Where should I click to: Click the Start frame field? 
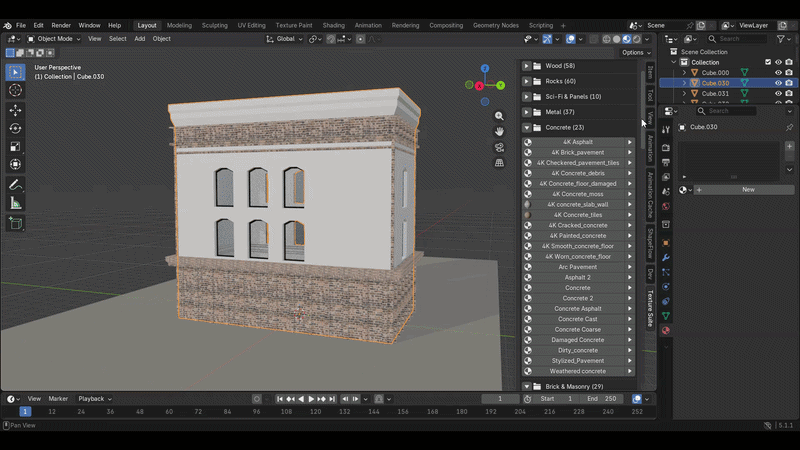pos(557,399)
